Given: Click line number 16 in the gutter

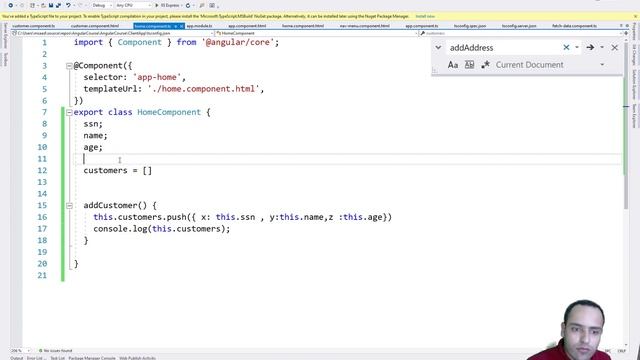Looking at the screenshot, I should (42, 217).
